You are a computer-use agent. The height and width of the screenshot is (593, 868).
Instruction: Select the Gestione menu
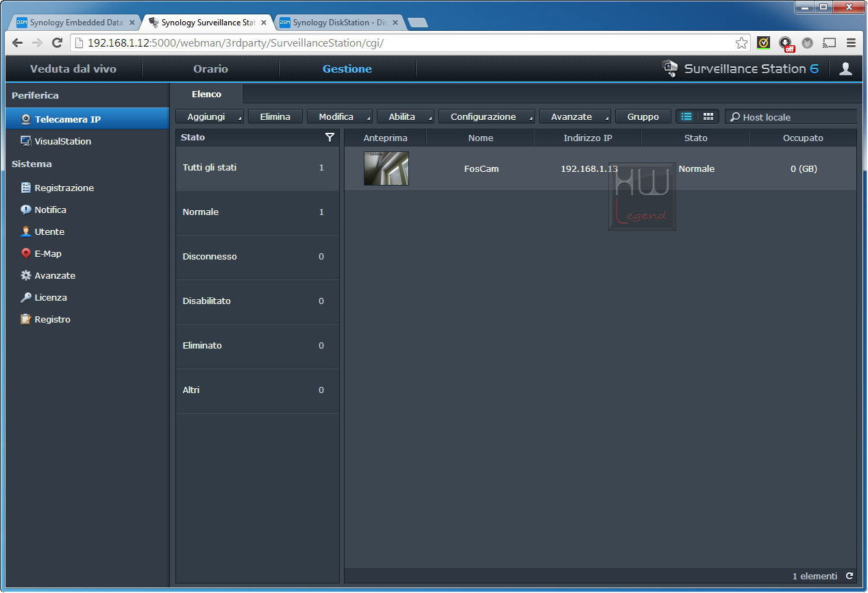point(347,68)
